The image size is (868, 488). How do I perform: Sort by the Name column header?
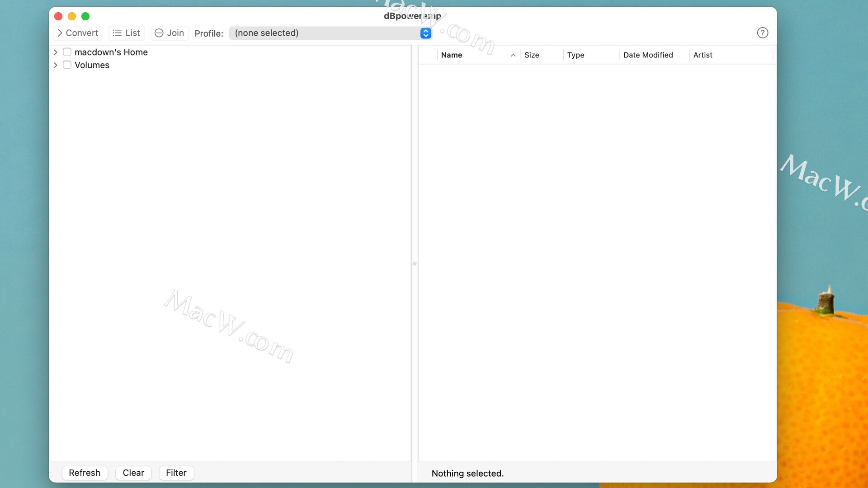[478, 55]
